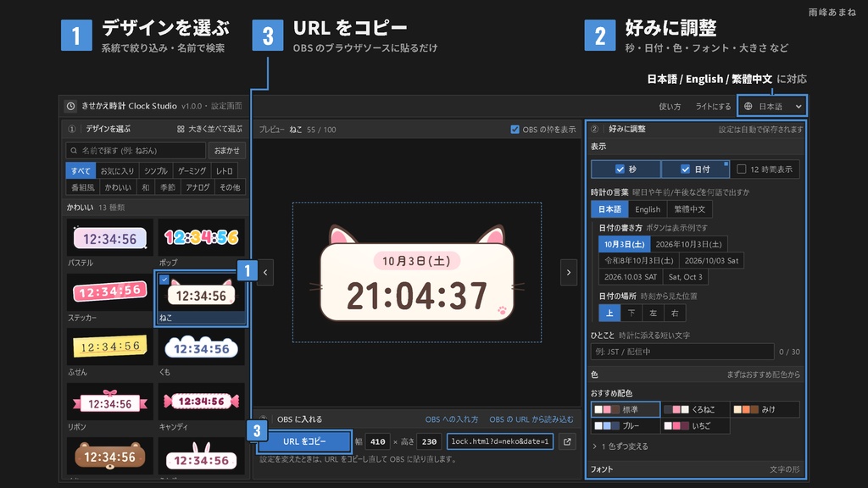
Task: Go to next design with right arrow
Action: click(569, 272)
